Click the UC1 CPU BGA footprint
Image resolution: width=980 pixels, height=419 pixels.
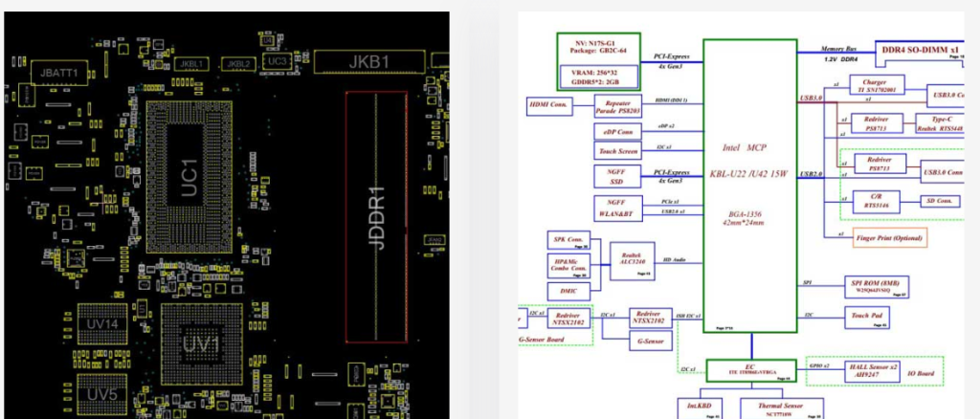coord(189,177)
